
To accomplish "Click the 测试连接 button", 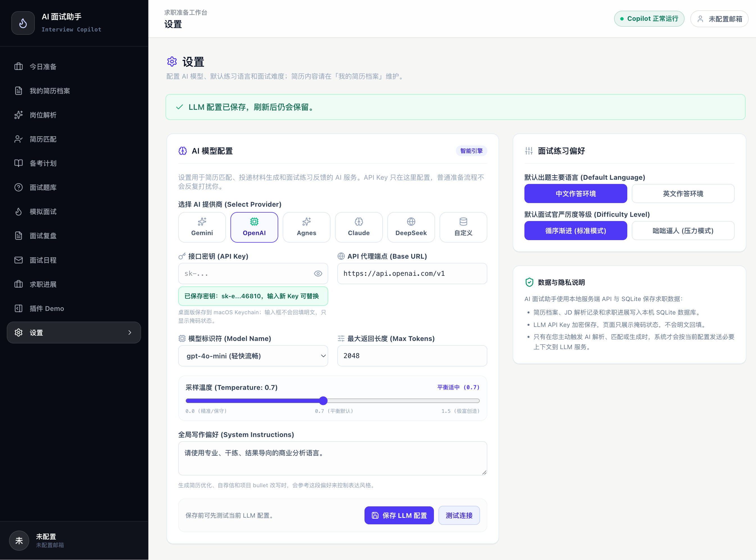I will tap(459, 515).
